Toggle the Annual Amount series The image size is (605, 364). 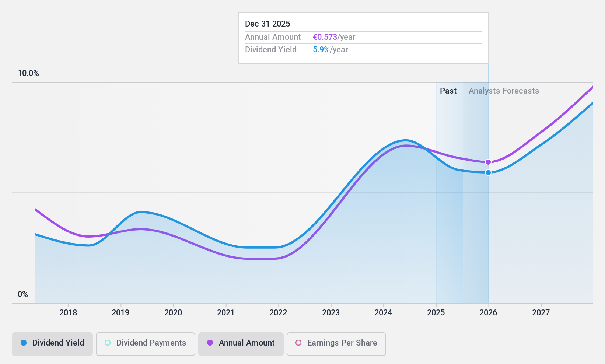241,344
